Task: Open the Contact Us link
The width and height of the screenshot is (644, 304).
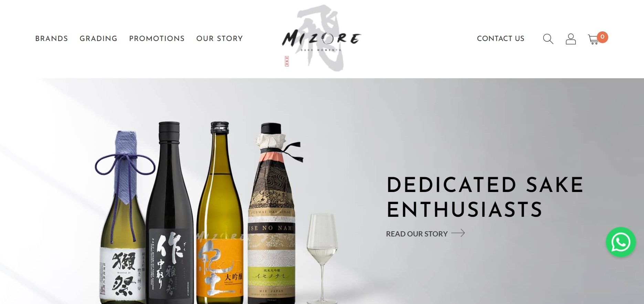Action: (x=500, y=39)
